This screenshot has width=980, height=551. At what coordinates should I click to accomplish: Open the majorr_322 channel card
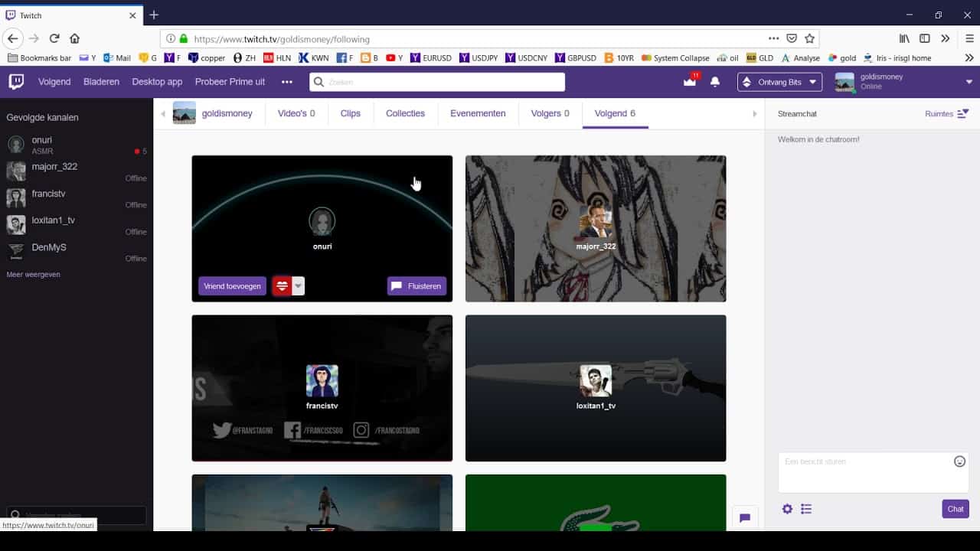click(x=596, y=228)
